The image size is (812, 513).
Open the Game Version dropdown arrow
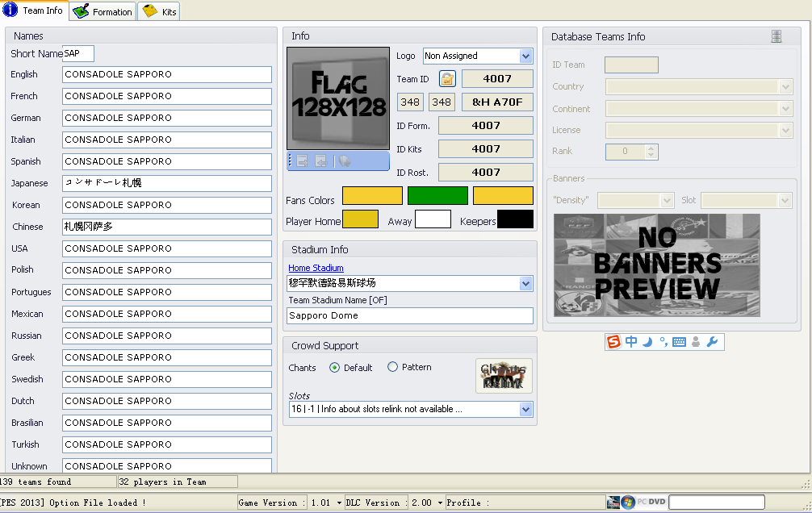(x=339, y=503)
